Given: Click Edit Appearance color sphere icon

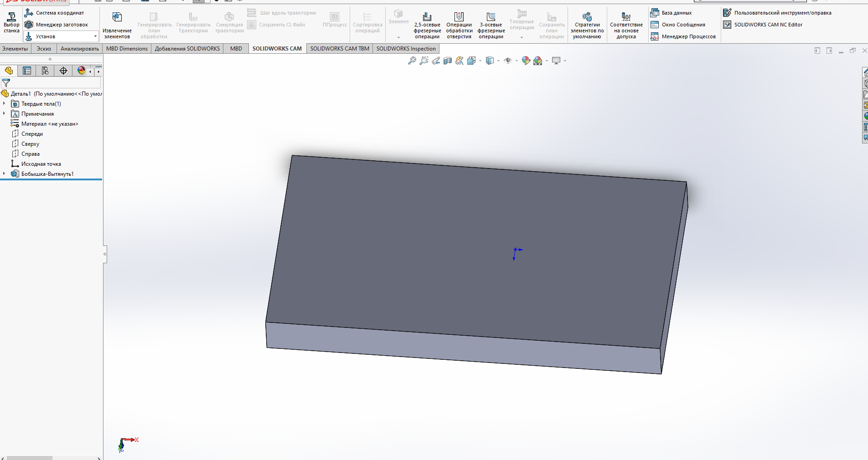Looking at the screenshot, I should (526, 61).
